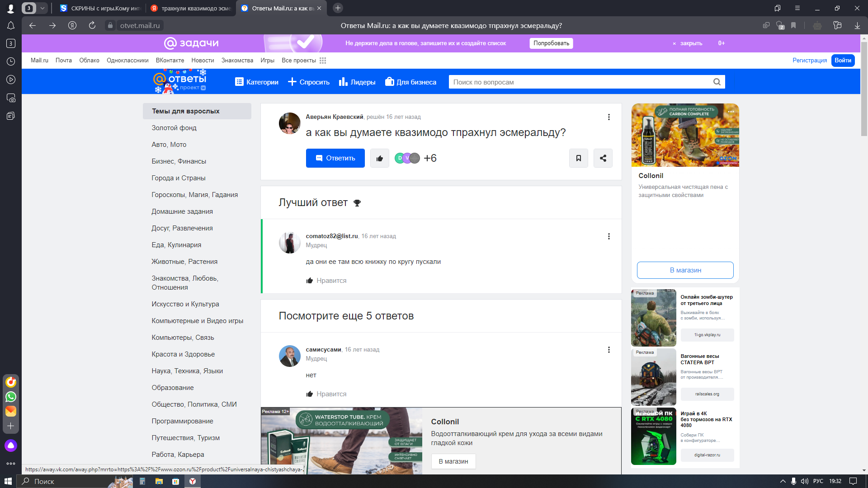Open the Все проекты grid icon
The image size is (868, 488).
pos(323,61)
